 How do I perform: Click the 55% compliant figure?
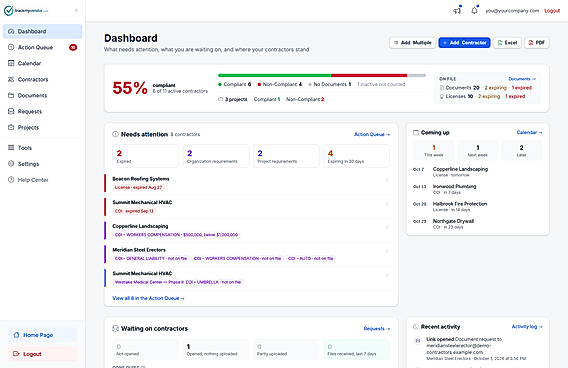pyautogui.click(x=130, y=88)
